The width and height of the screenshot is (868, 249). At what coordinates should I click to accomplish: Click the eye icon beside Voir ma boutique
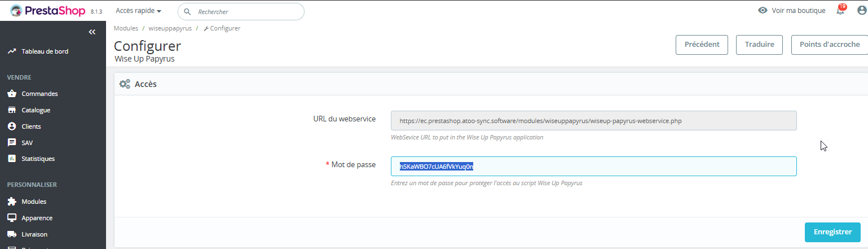click(763, 11)
